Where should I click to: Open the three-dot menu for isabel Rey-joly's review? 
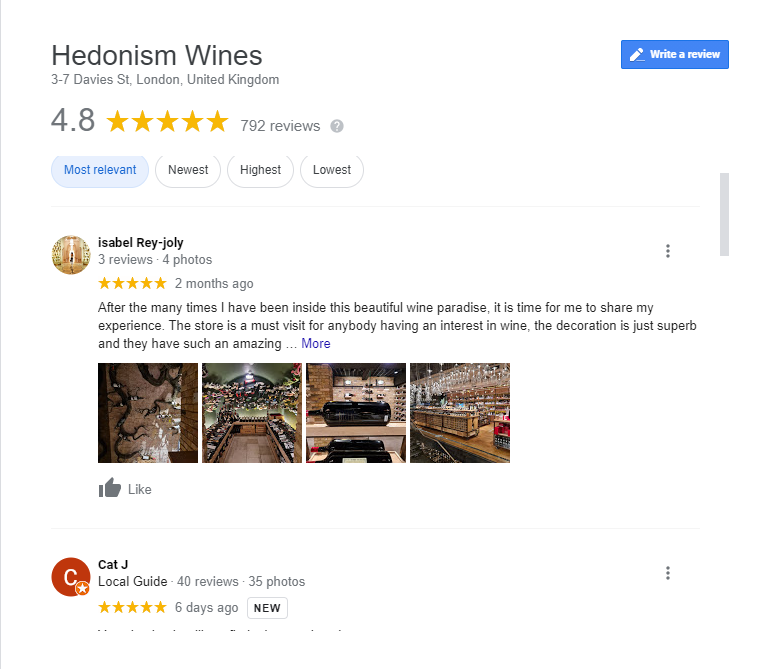click(668, 251)
